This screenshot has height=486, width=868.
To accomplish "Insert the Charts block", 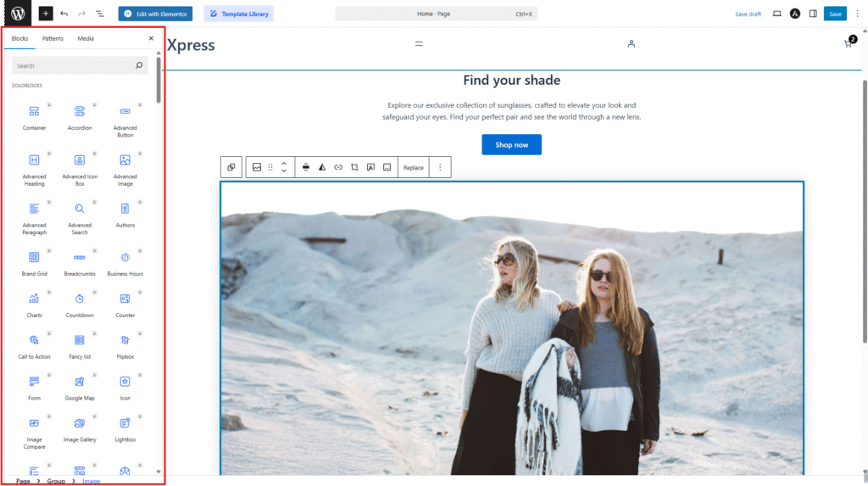I will point(34,304).
